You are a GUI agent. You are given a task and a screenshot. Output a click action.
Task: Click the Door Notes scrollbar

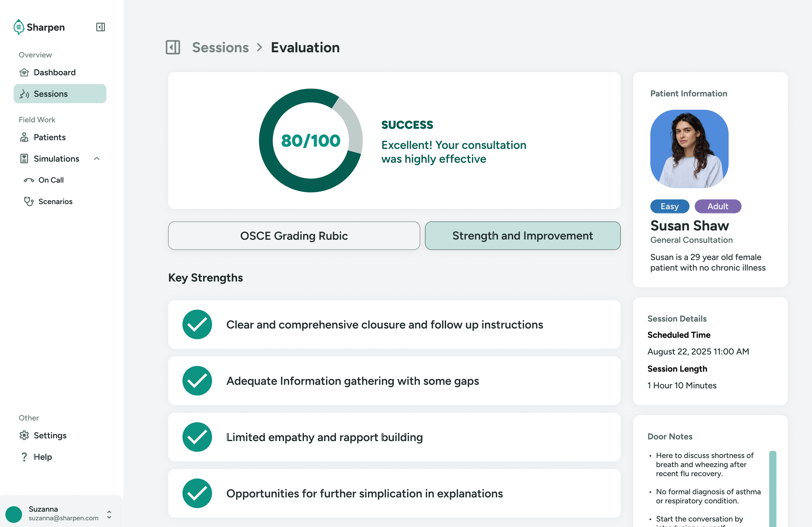coord(773,488)
